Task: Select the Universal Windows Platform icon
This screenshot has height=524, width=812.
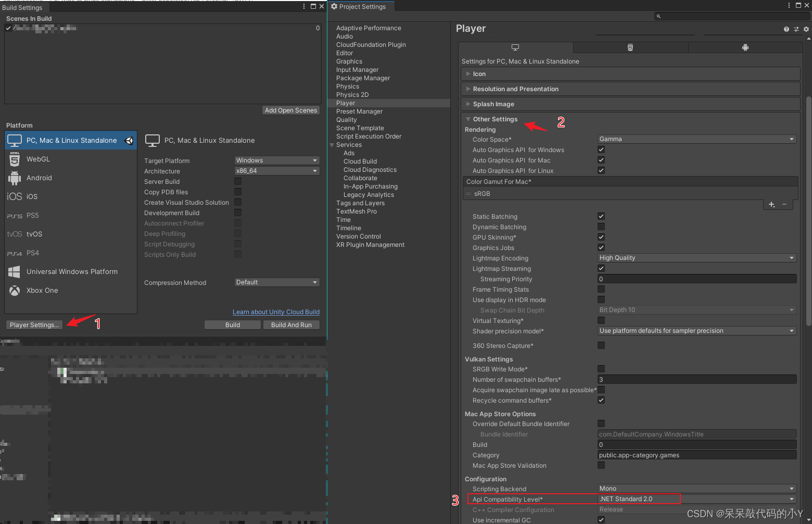Action: (x=15, y=272)
